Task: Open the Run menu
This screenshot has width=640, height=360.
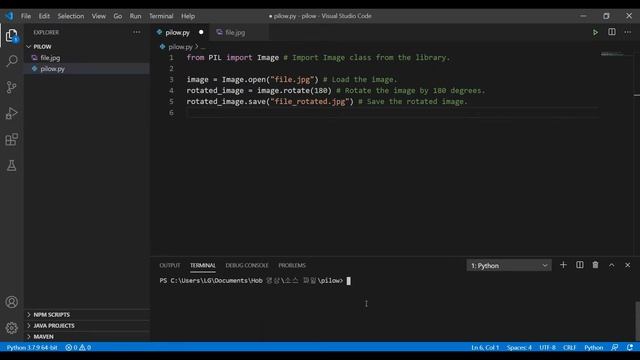Action: pos(135,16)
